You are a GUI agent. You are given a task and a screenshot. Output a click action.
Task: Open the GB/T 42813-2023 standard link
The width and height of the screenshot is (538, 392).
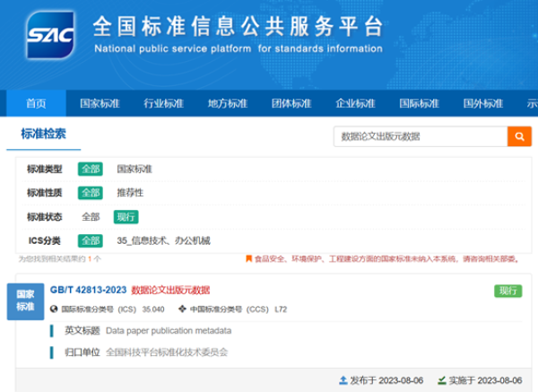pyautogui.click(x=87, y=291)
